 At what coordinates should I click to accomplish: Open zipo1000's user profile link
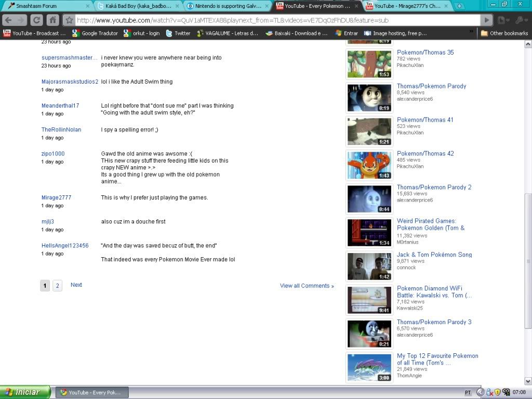pyautogui.click(x=53, y=154)
